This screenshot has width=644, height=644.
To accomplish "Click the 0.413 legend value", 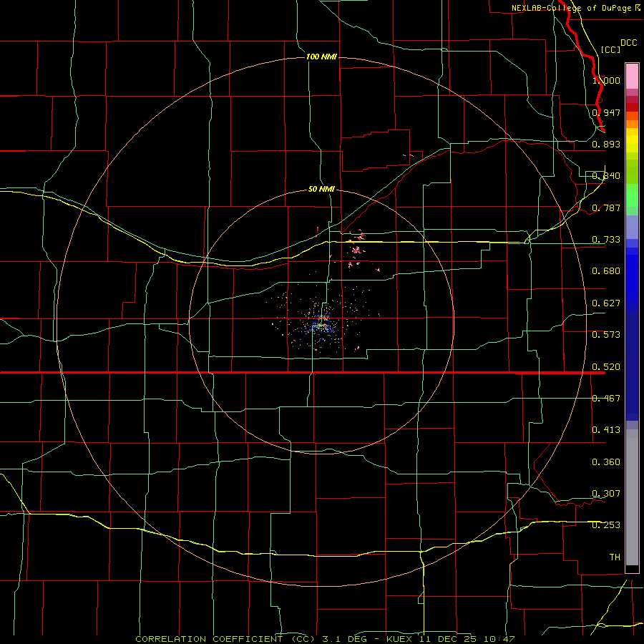I will click(606, 430).
